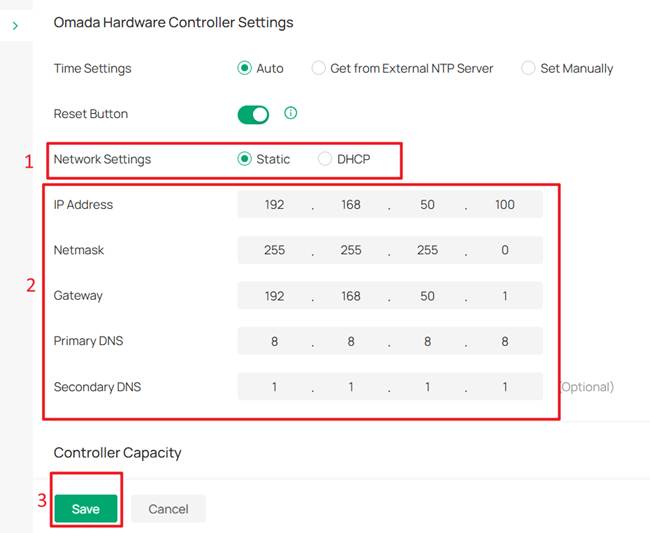This screenshot has width=650, height=533.
Task: Click Omada Hardware Controller Settings heading
Action: (173, 22)
